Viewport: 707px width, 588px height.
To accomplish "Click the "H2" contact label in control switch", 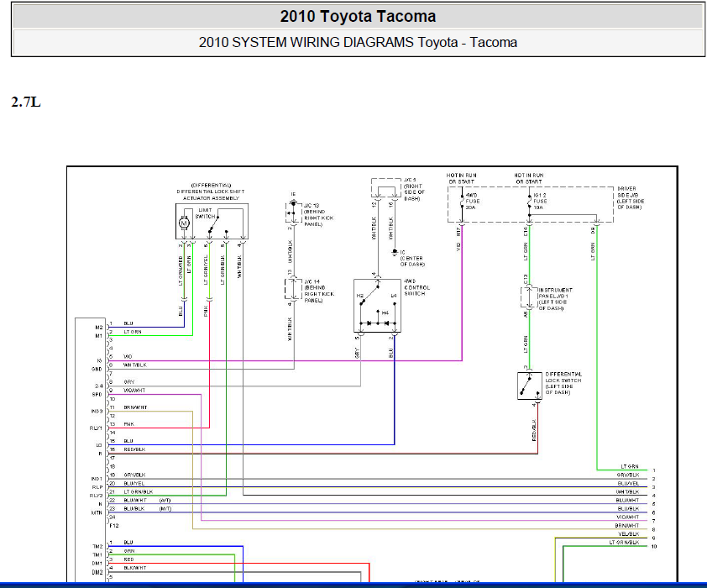I will 360,296.
